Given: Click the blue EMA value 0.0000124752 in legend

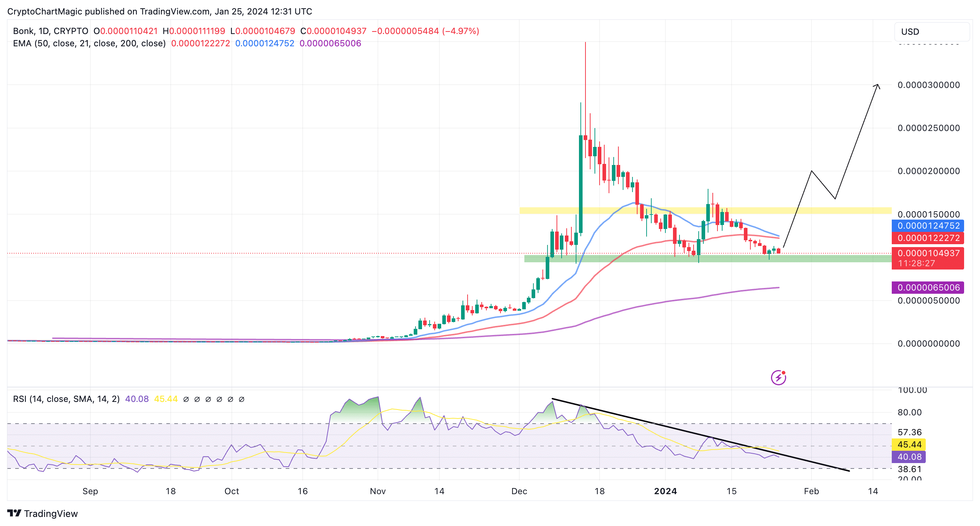Looking at the screenshot, I should [x=265, y=43].
